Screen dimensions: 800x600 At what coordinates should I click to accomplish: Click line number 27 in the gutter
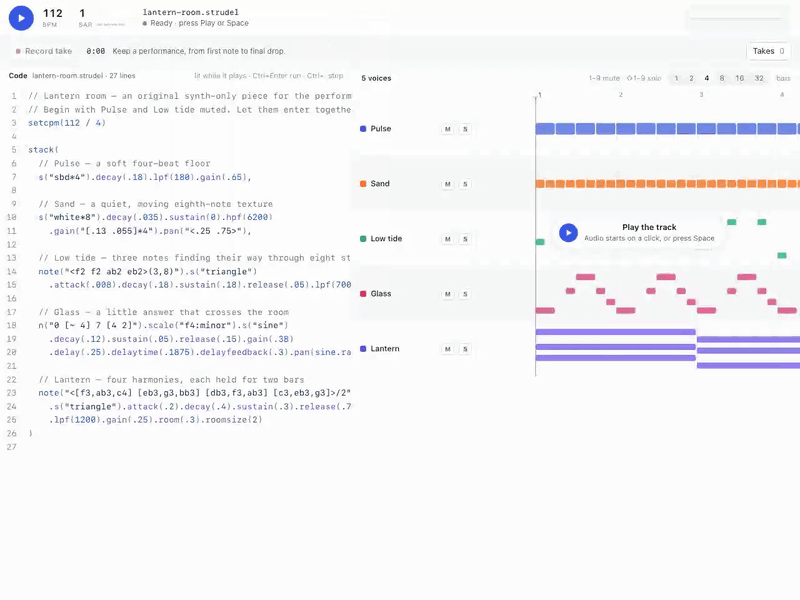pos(12,447)
